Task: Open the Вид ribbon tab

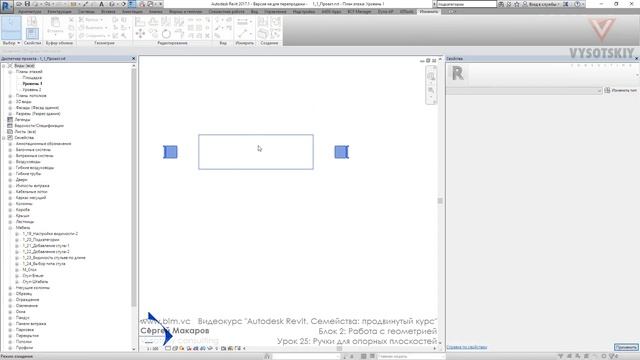Action: (x=254, y=12)
